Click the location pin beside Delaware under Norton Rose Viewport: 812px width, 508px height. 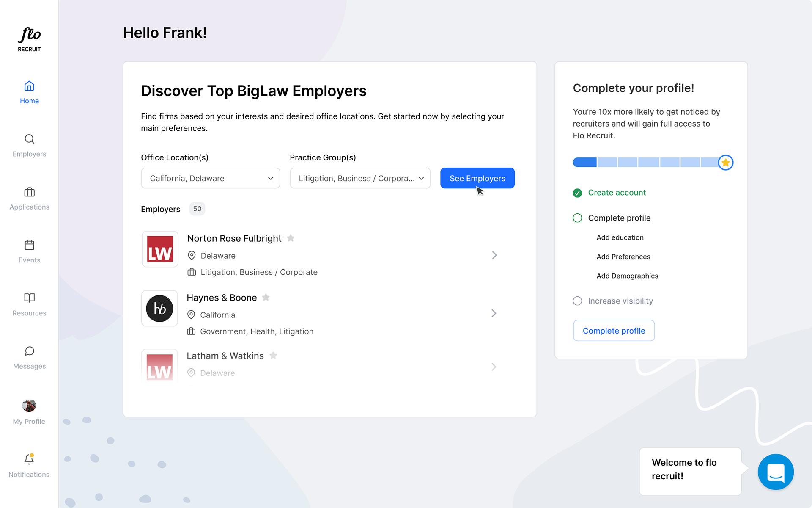click(x=192, y=255)
